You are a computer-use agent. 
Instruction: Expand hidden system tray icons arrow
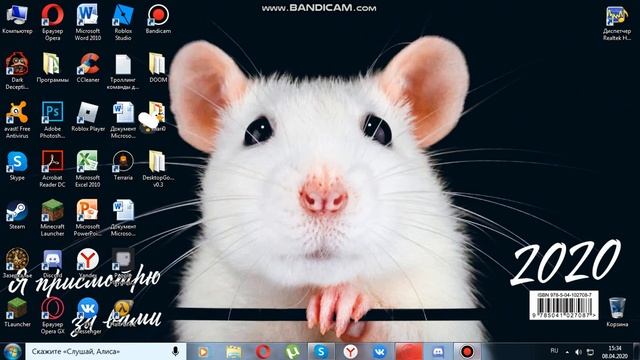(567, 352)
